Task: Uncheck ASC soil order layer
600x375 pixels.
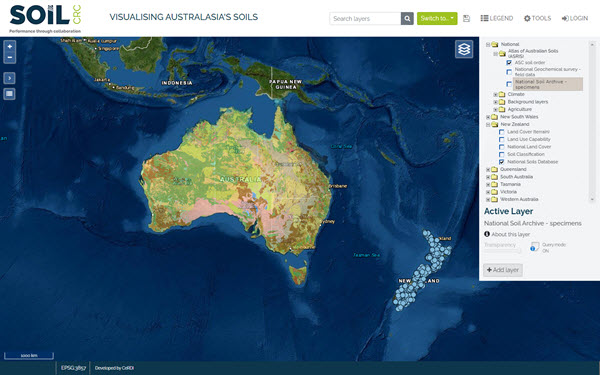Action: 509,63
